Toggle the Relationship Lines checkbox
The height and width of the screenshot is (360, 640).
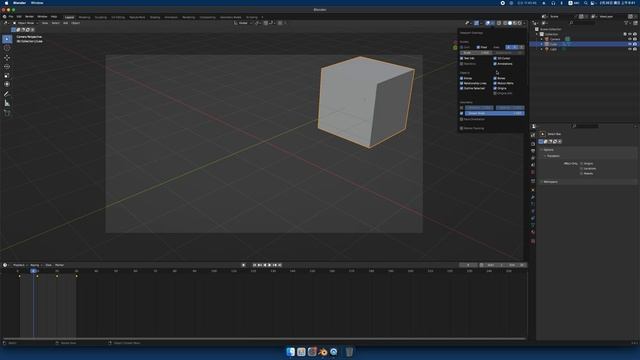(x=462, y=83)
